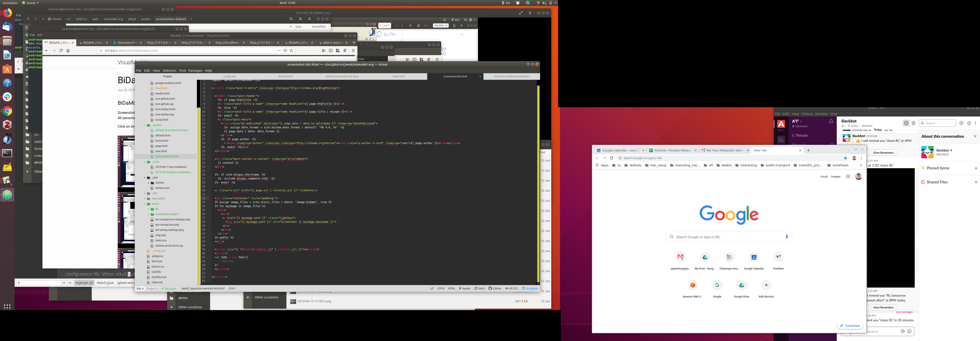Screen dimensions: 980x341
Task: Click the Firefox home icon
Action: click(x=68, y=50)
